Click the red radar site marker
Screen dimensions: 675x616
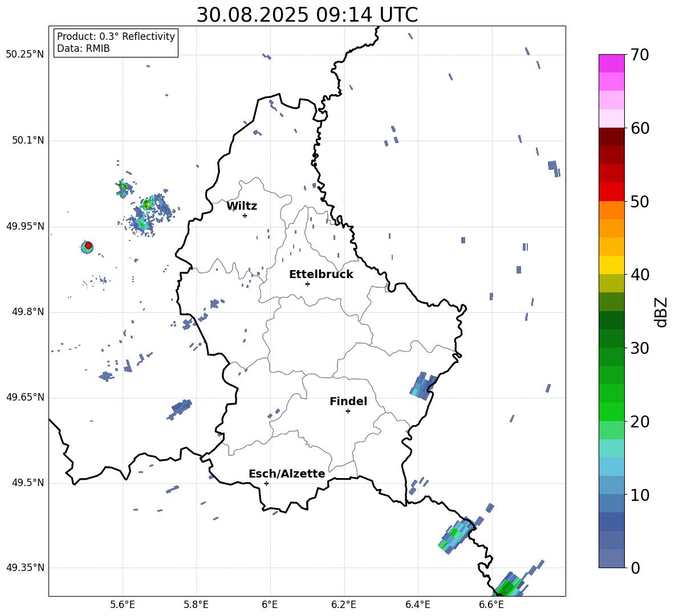(x=88, y=246)
